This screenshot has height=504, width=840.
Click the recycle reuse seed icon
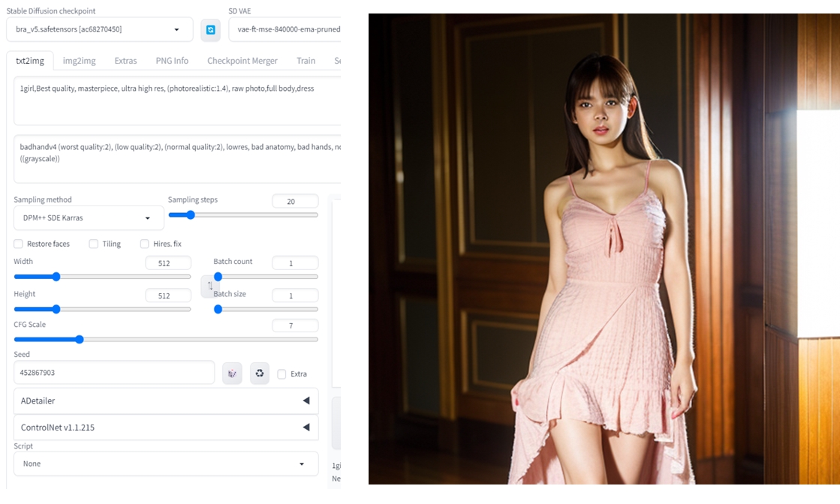pyautogui.click(x=259, y=373)
